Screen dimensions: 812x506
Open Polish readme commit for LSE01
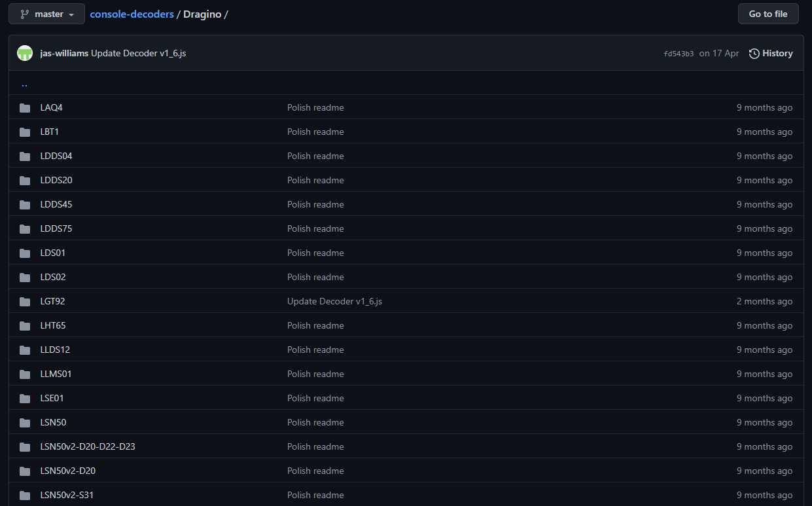point(315,398)
